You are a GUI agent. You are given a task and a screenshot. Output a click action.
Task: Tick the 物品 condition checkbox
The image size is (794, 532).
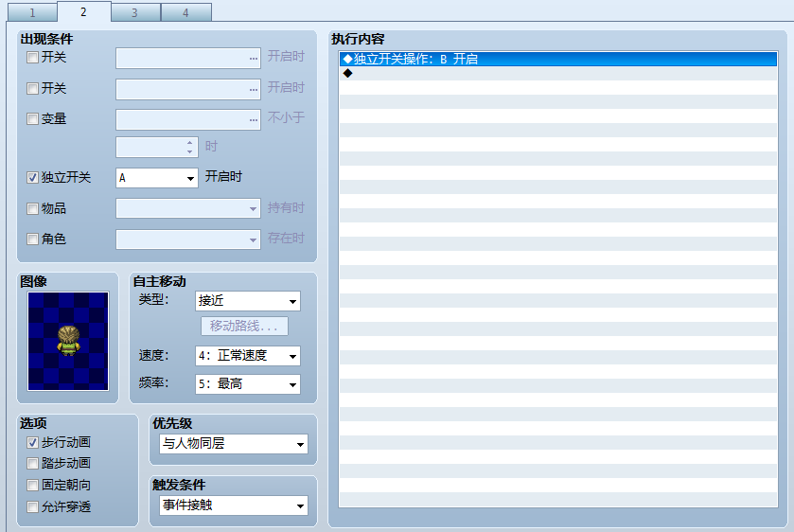(x=32, y=208)
